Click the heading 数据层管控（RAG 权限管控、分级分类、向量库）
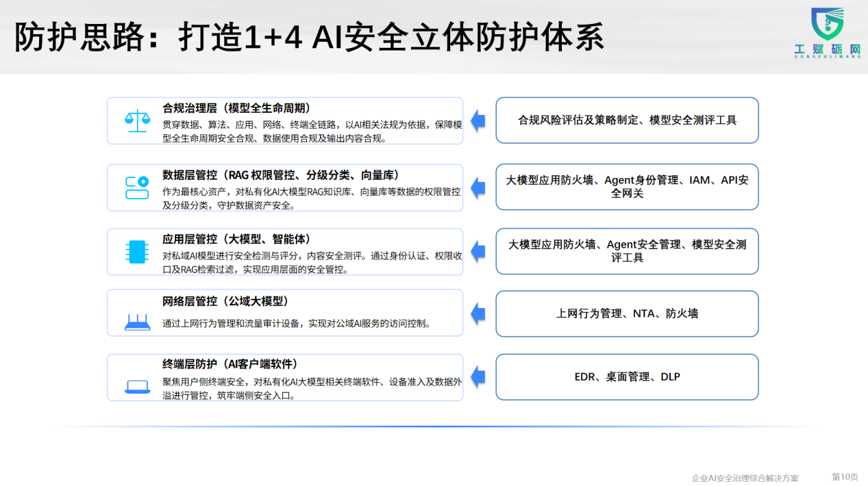The height and width of the screenshot is (486, 868). [281, 175]
